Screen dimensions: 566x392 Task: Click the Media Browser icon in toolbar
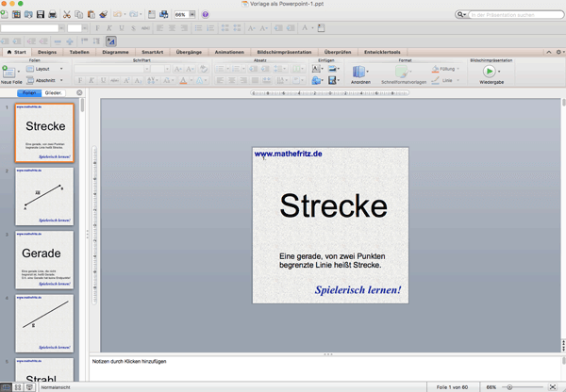pyautogui.click(x=164, y=14)
